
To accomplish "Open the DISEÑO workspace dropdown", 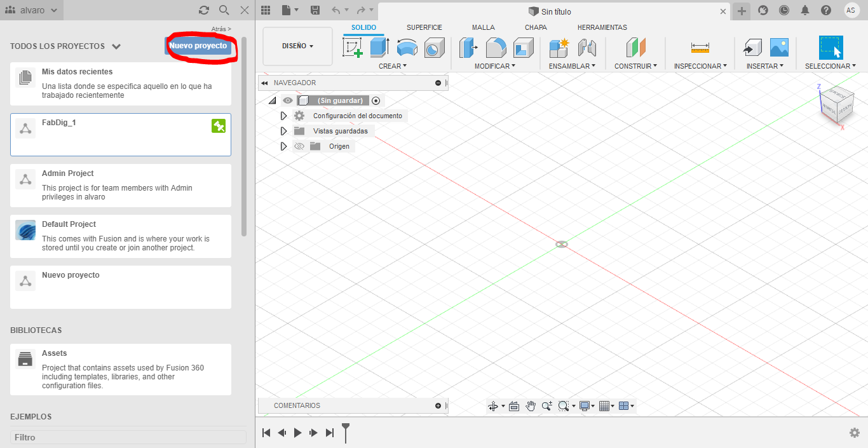I will point(297,46).
